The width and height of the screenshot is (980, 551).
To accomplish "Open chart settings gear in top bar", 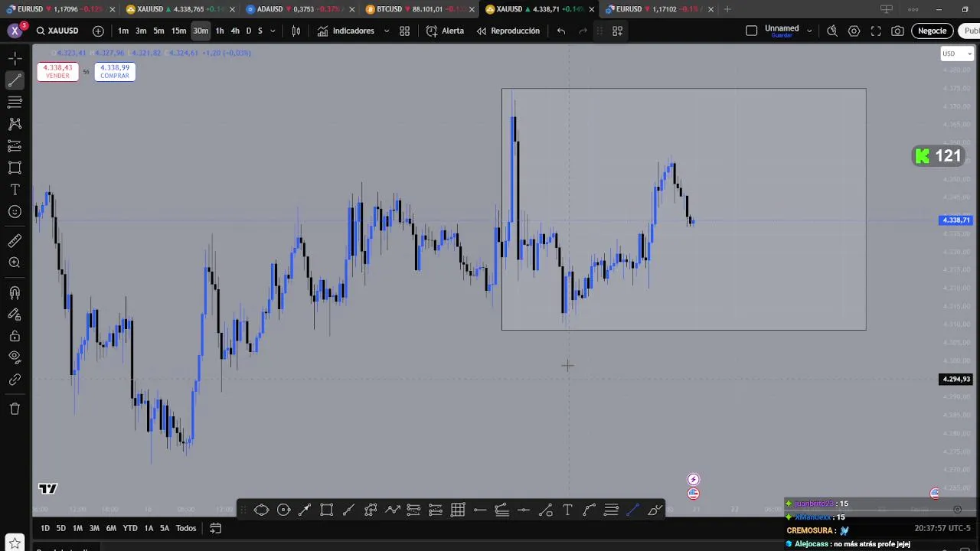I will 854,31.
